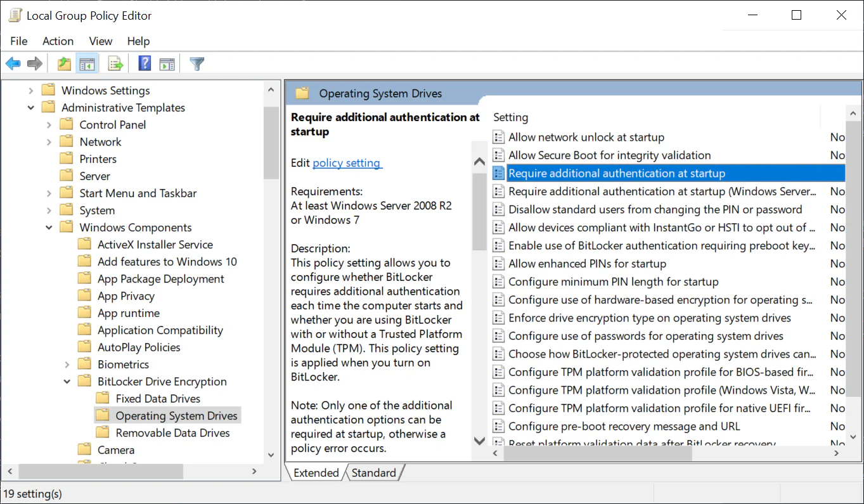Switch to the Standard tab
Screen dimensions: 864x504
pos(373,472)
